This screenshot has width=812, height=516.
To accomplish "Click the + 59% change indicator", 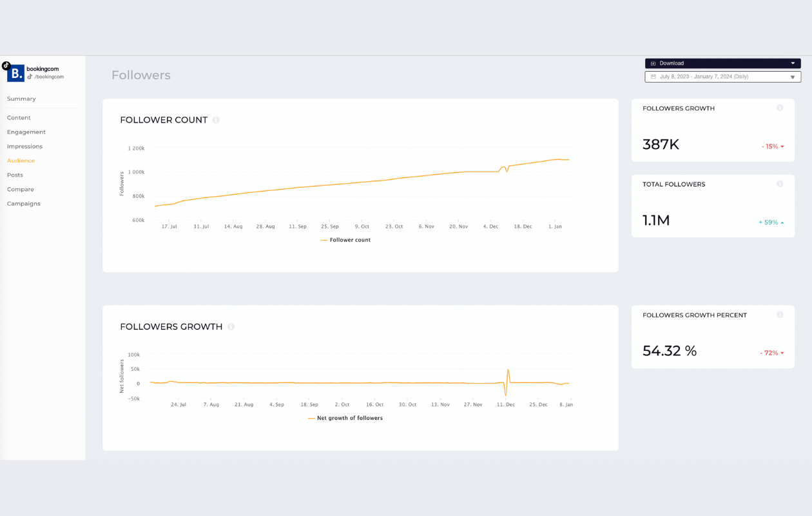I will pos(771,223).
